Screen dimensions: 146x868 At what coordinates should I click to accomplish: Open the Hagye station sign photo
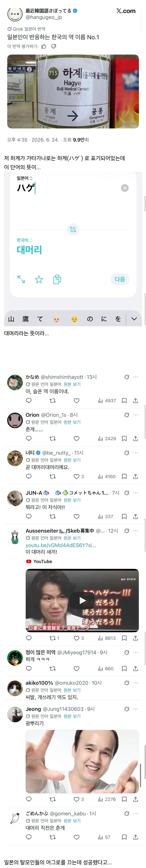tap(73, 92)
